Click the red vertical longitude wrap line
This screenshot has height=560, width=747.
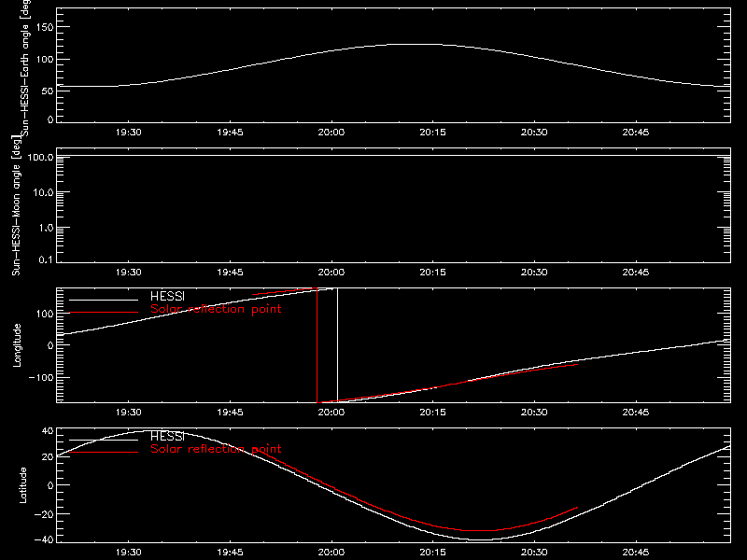tap(317, 345)
